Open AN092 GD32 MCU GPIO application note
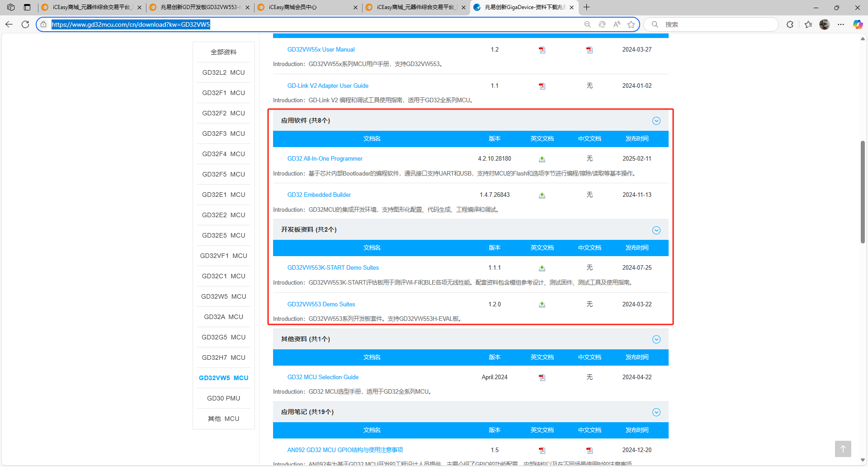The image size is (868, 467). [x=345, y=450]
